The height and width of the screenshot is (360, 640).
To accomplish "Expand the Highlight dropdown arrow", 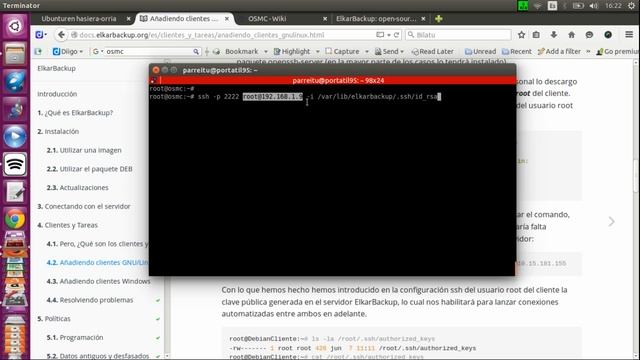I will click(318, 51).
